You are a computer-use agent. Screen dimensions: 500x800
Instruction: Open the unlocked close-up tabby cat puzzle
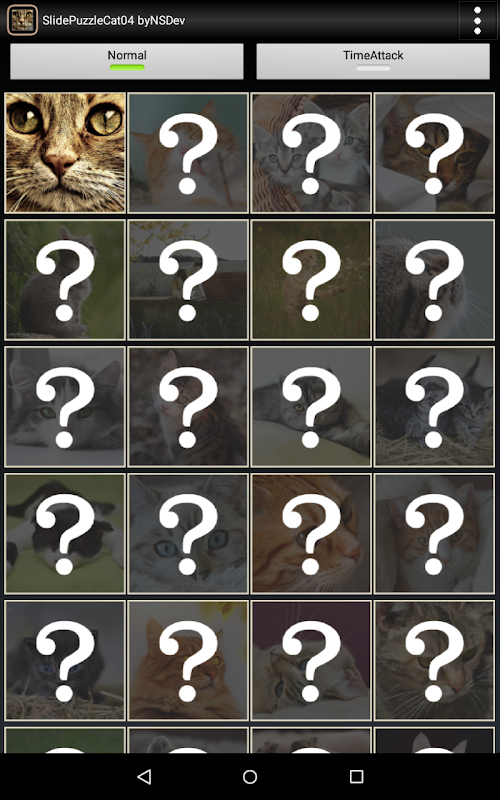pos(65,153)
